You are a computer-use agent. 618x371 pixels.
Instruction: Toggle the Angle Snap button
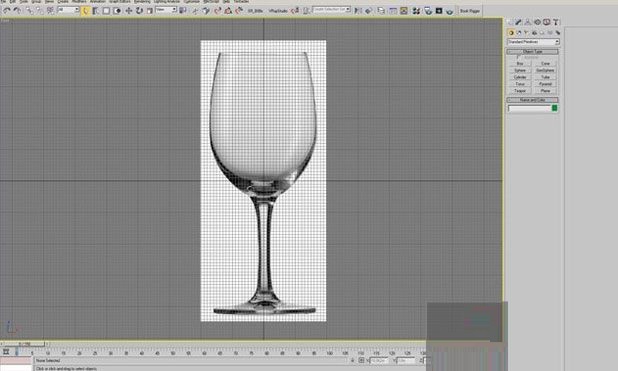pos(228,11)
